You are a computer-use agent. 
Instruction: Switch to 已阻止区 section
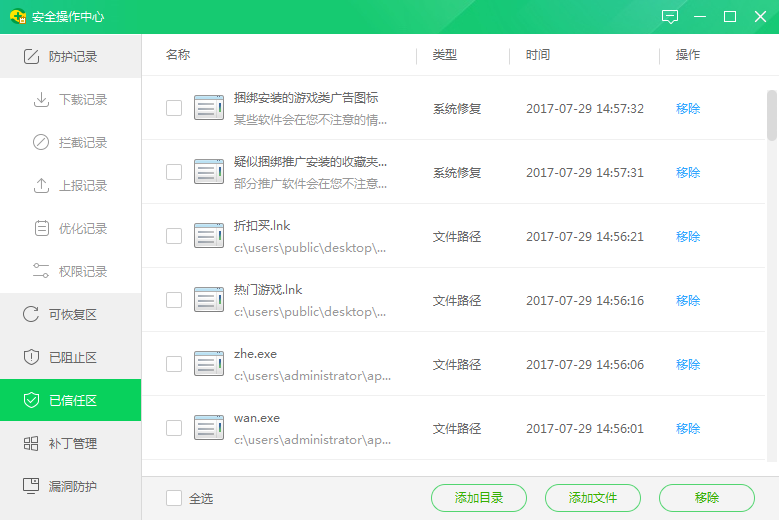pos(71,357)
